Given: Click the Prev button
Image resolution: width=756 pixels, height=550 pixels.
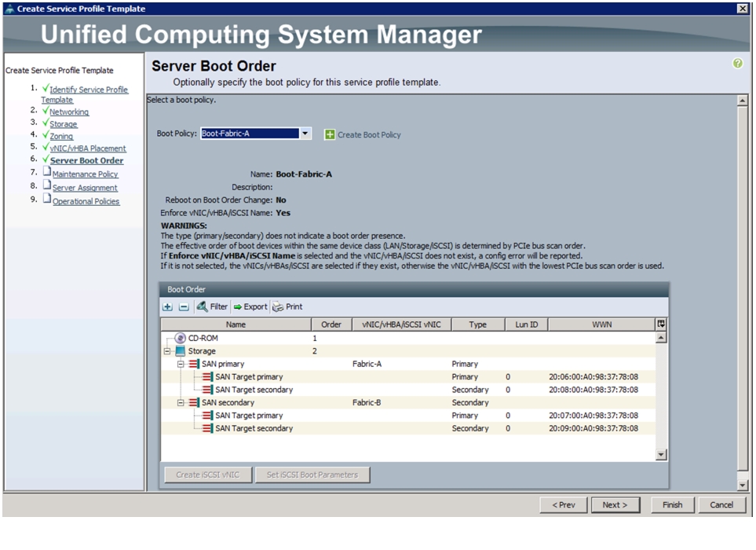Looking at the screenshot, I should (x=564, y=504).
